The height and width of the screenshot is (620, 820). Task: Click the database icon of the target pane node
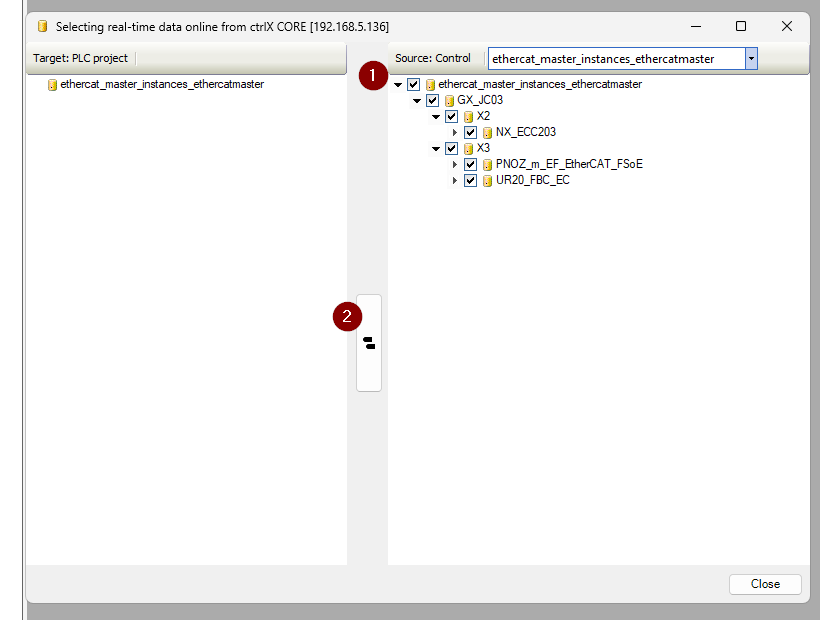coord(52,85)
